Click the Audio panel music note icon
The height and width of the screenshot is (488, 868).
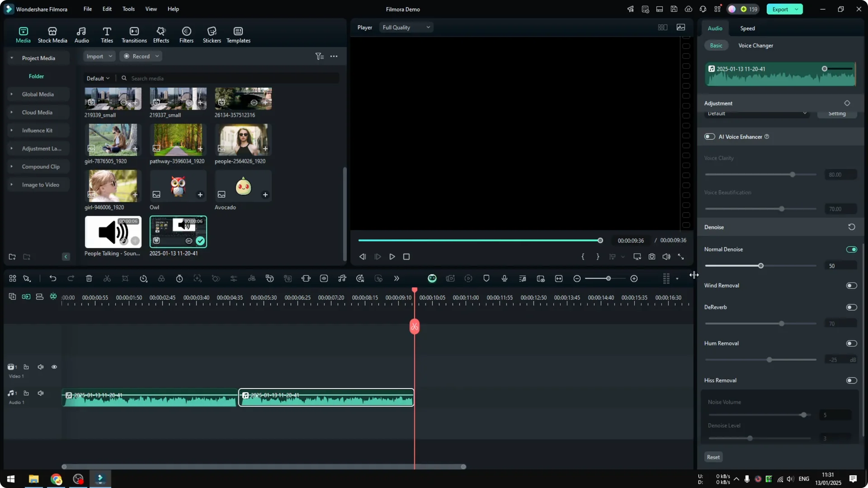pos(81,35)
